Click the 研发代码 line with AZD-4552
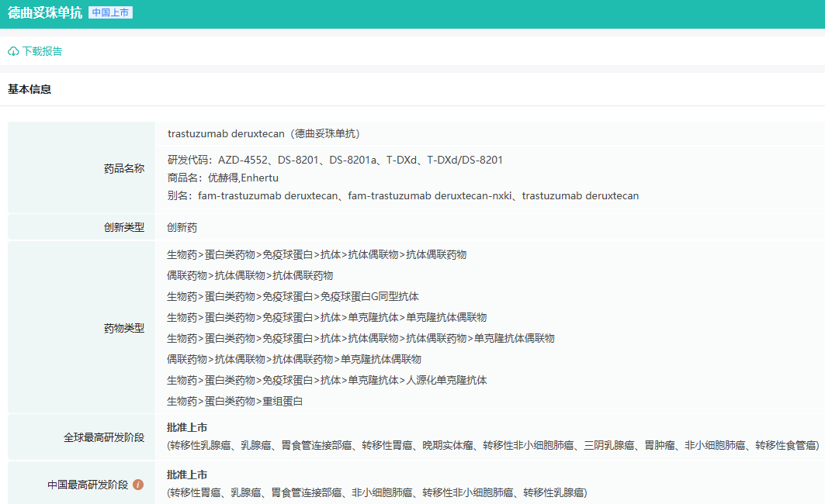Screen dimensions: 825x504 click(335, 161)
